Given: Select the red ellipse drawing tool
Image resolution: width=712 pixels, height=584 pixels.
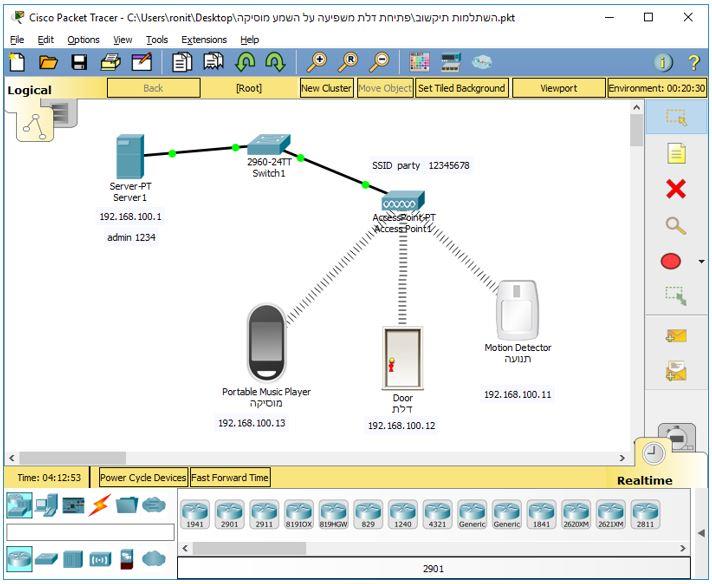Looking at the screenshot, I should click(671, 261).
